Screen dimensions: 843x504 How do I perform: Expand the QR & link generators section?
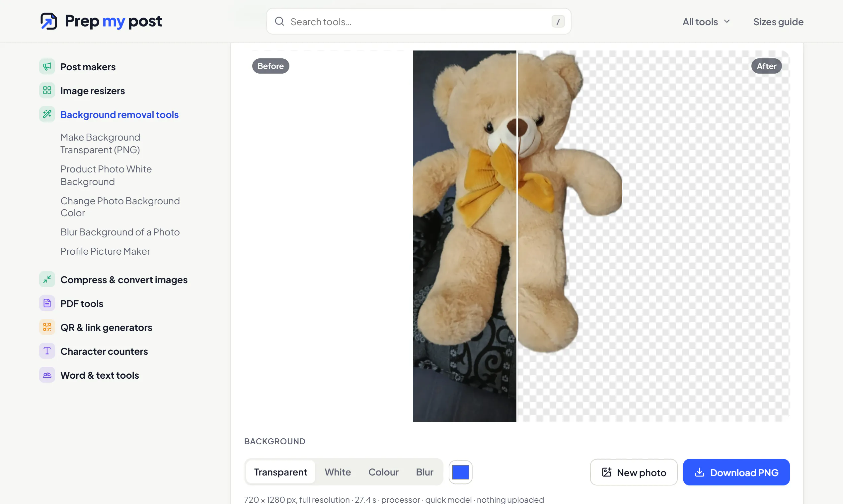point(106,327)
